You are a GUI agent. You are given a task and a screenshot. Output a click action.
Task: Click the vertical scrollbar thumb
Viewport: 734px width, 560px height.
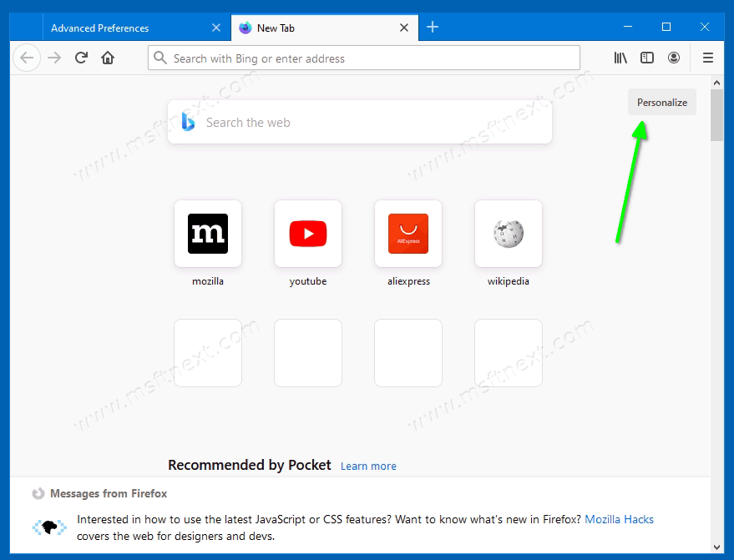(x=716, y=115)
